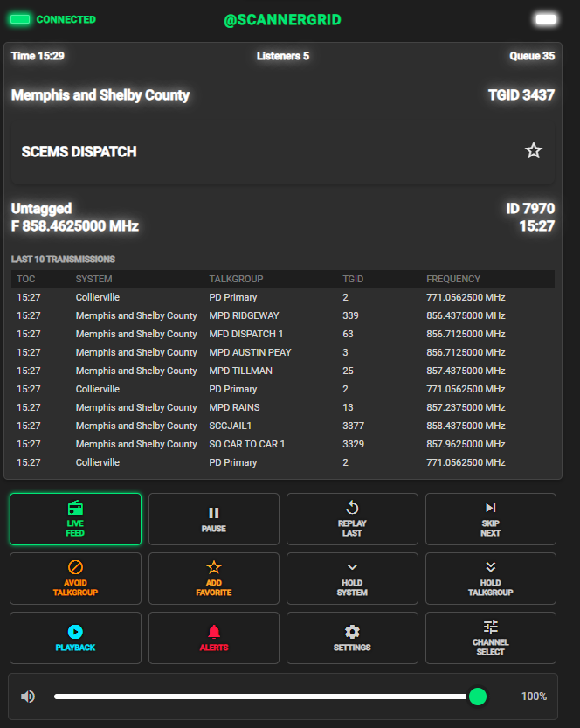Image resolution: width=580 pixels, height=728 pixels.
Task: Add current talkgroup to favorites
Action: [x=214, y=579]
